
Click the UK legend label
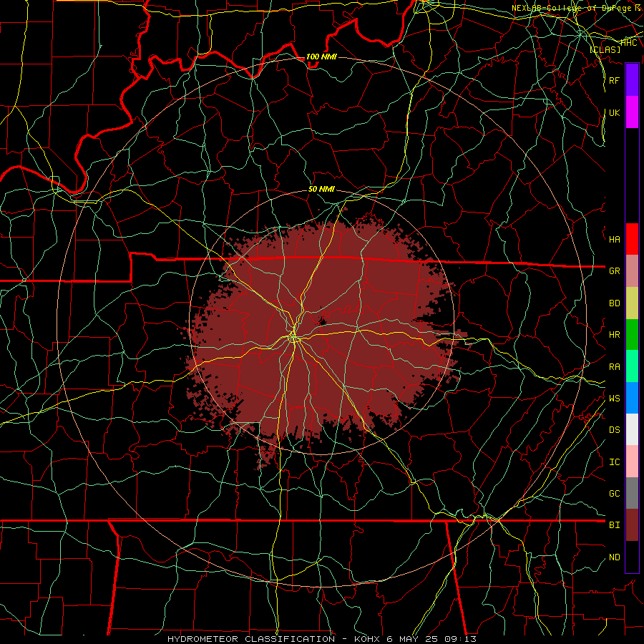coord(615,112)
